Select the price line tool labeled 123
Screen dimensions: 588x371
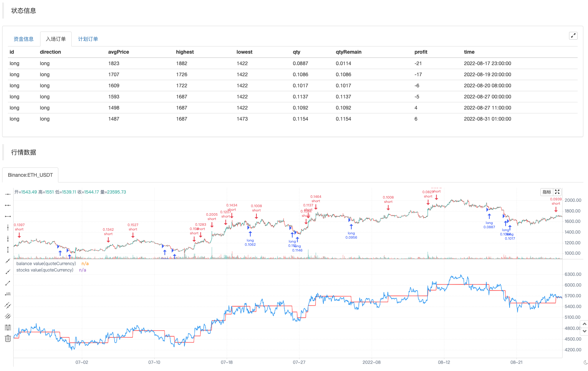pyautogui.click(x=8, y=294)
